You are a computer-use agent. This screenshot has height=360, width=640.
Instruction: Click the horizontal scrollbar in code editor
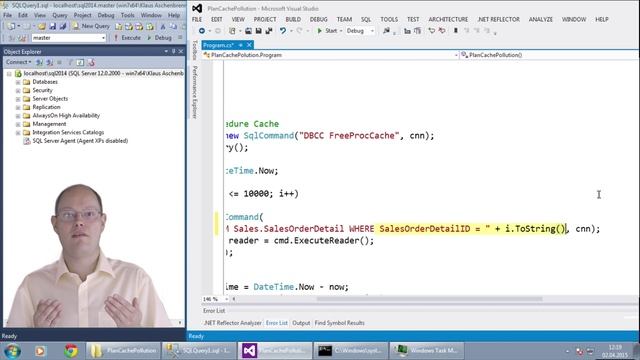[429, 299]
